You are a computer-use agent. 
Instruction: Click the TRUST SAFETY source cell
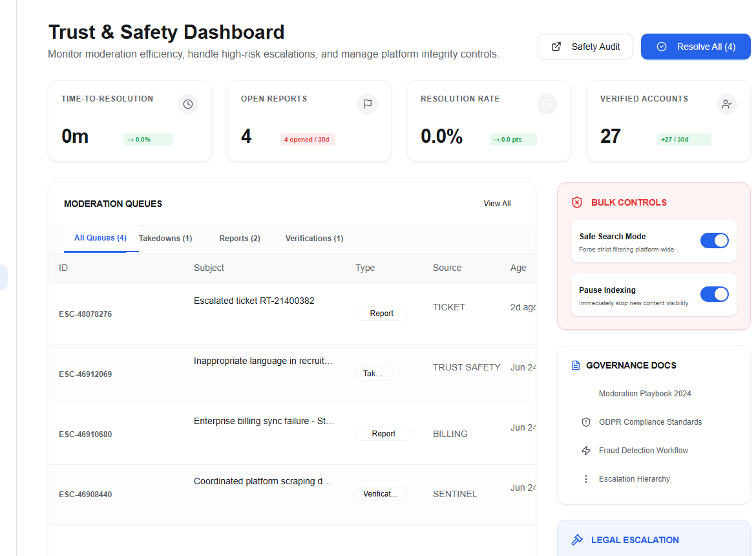(x=467, y=368)
